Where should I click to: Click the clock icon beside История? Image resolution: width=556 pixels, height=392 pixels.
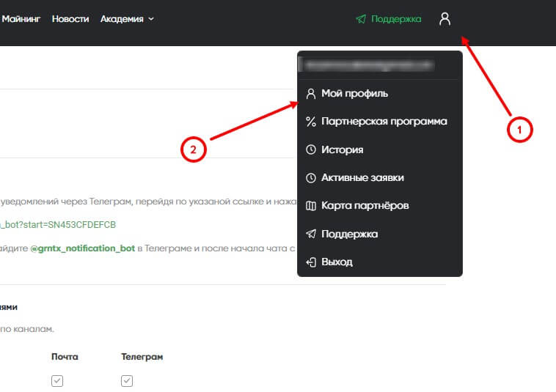pos(311,149)
